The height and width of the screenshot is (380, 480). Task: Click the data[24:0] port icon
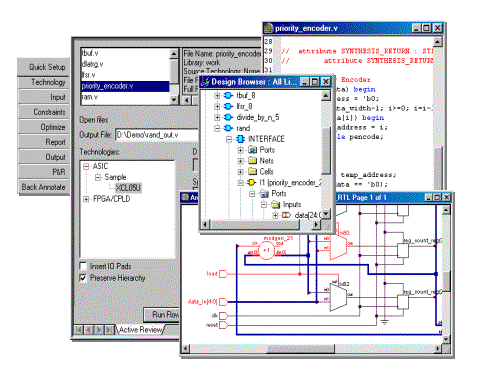[286, 215]
